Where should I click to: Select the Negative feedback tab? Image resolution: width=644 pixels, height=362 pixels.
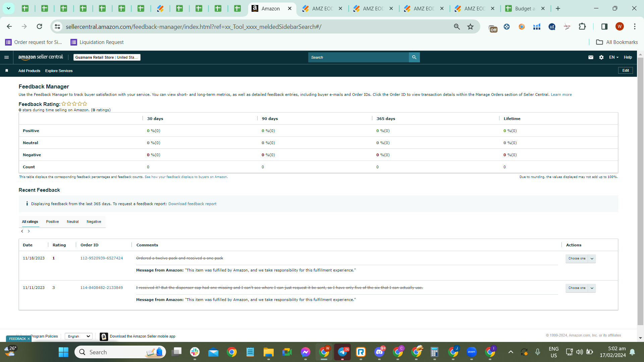(94, 222)
